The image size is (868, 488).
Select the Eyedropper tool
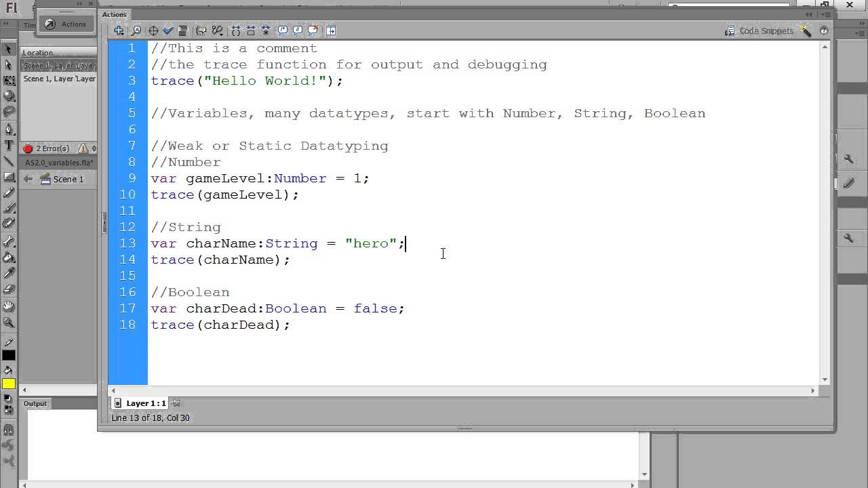[9, 273]
